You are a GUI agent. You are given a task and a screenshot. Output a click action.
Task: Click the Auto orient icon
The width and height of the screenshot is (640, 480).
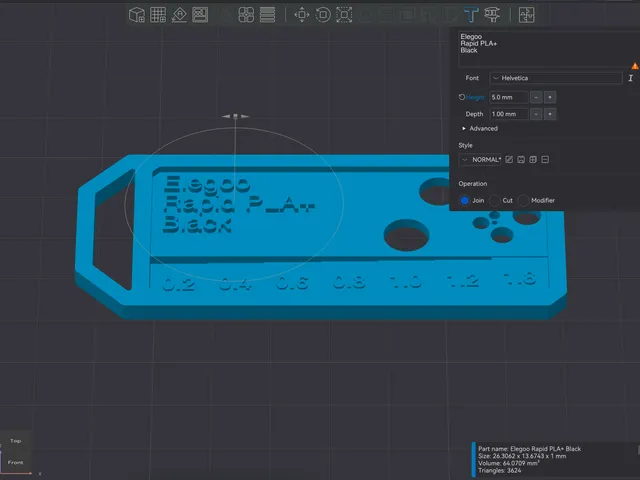(179, 15)
